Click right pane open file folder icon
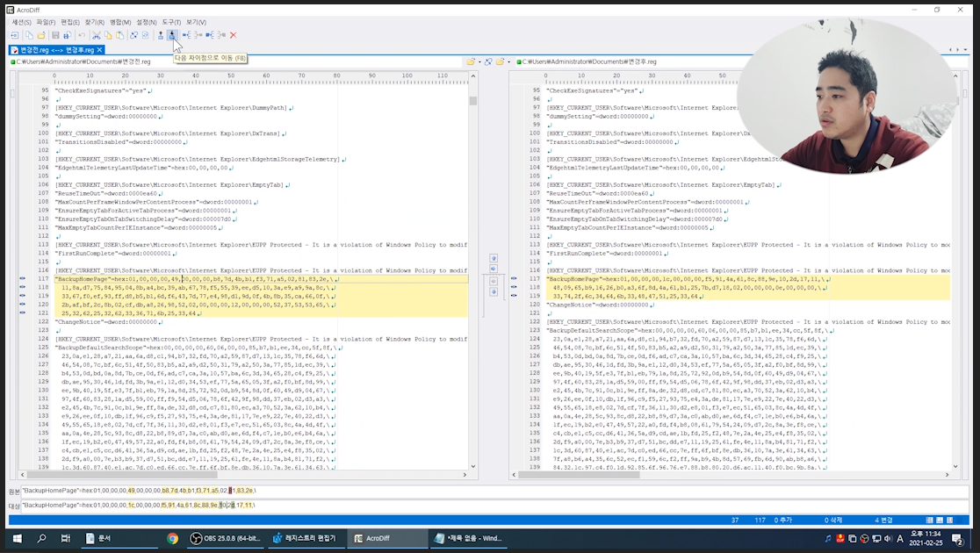The image size is (980, 553). tap(500, 61)
